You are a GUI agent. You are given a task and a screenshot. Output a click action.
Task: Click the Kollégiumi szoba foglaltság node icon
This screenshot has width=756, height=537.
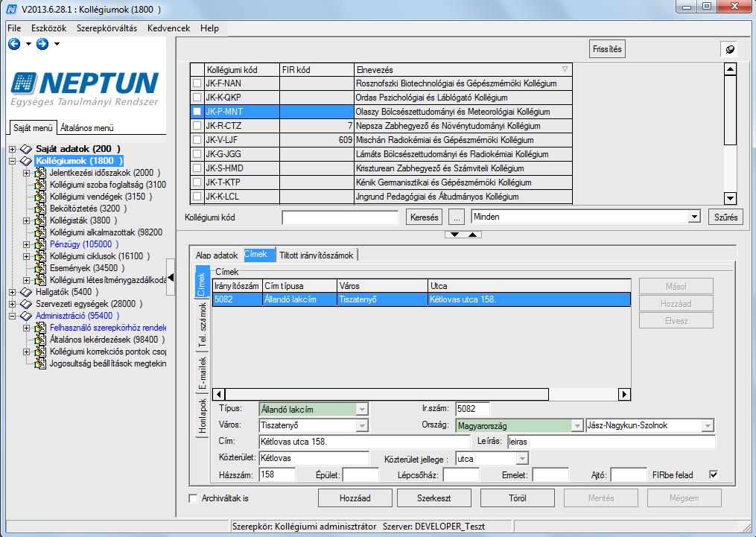click(x=40, y=185)
